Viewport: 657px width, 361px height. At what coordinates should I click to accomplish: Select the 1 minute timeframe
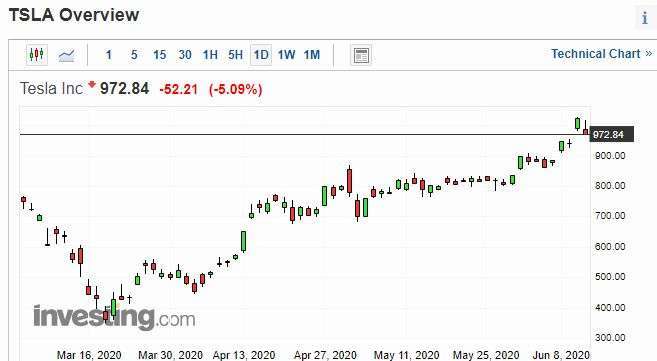click(109, 55)
